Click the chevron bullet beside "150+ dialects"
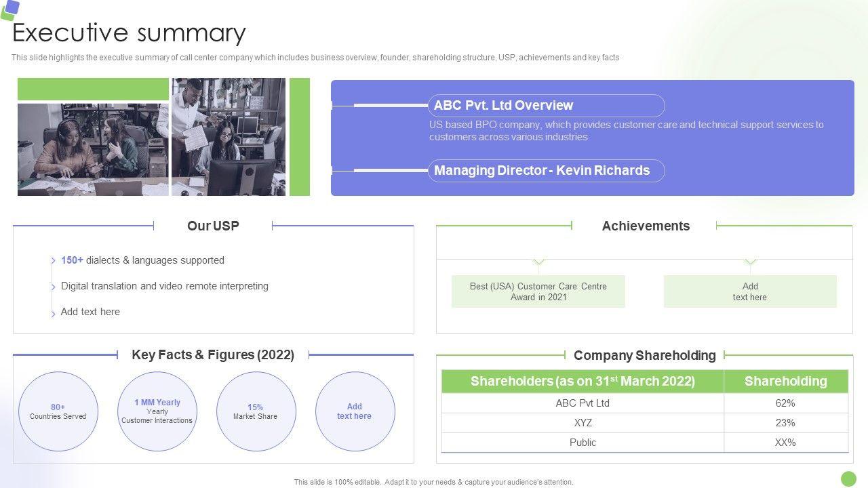 tap(53, 261)
